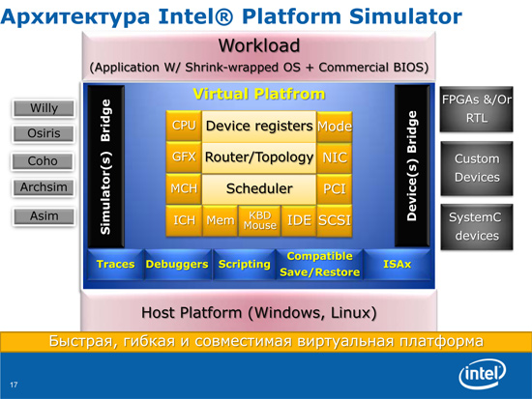Click the CPU block
Viewport: 532px width, 399px height.
coord(184,126)
